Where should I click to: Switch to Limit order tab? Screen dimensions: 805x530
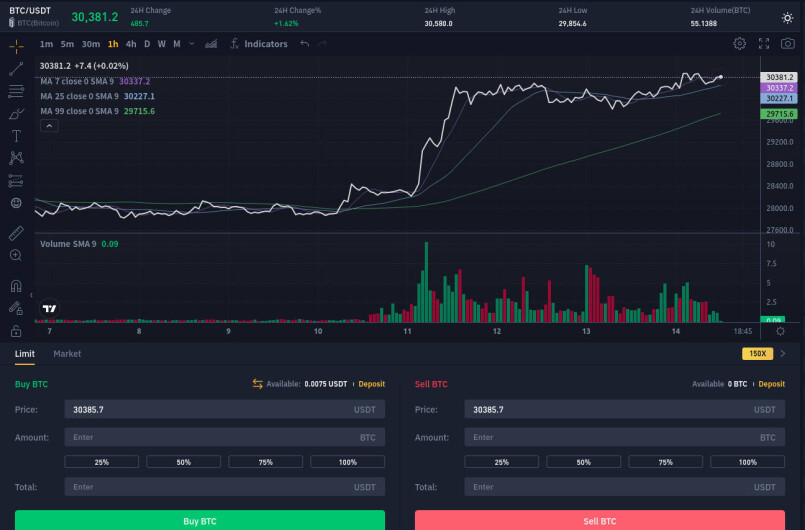[x=25, y=354]
